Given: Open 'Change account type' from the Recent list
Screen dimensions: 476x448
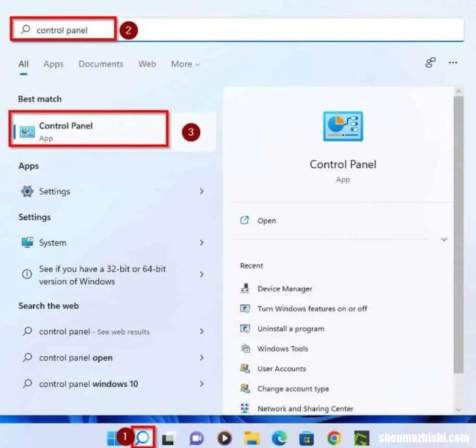Looking at the screenshot, I should coord(293,389).
